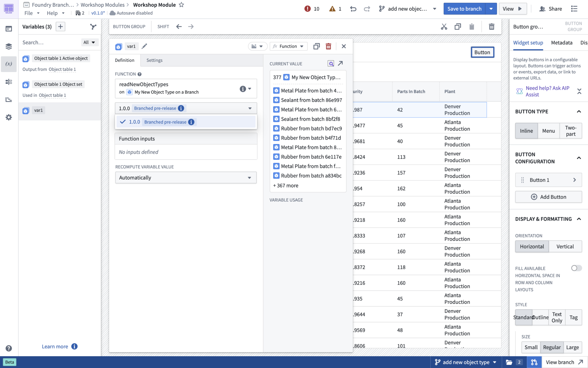Collapse the Button Configuration section

tap(579, 158)
